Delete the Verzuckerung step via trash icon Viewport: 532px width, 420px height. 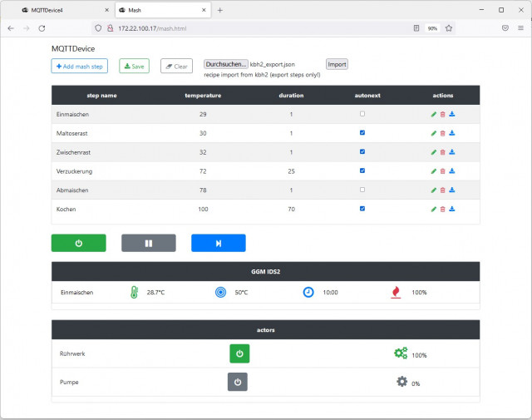coord(442,171)
